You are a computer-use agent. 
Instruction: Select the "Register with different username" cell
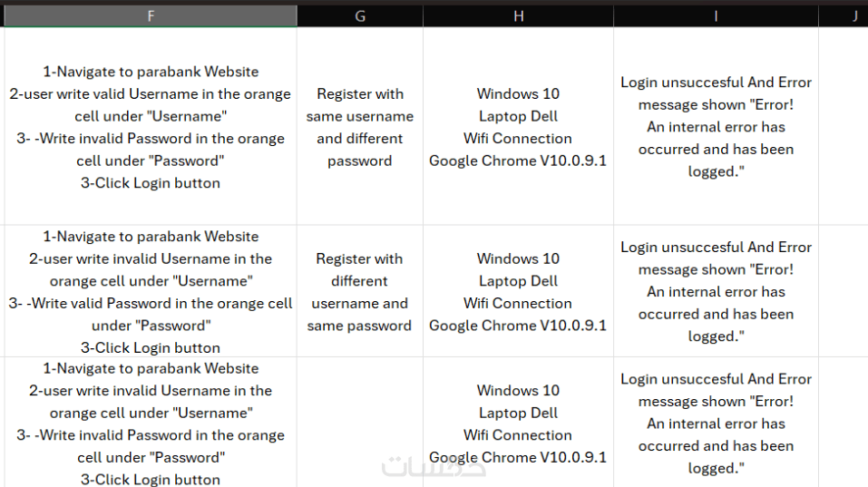point(360,291)
